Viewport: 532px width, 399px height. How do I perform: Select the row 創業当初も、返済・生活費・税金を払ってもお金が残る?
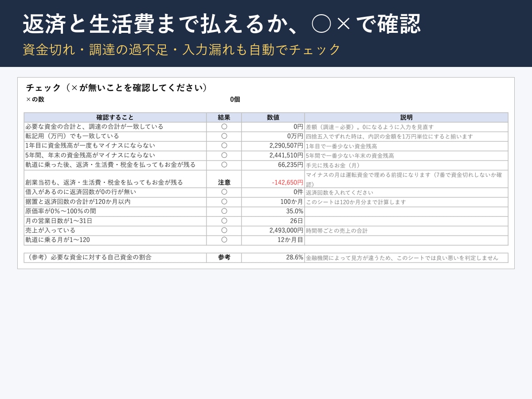[x=266, y=179]
